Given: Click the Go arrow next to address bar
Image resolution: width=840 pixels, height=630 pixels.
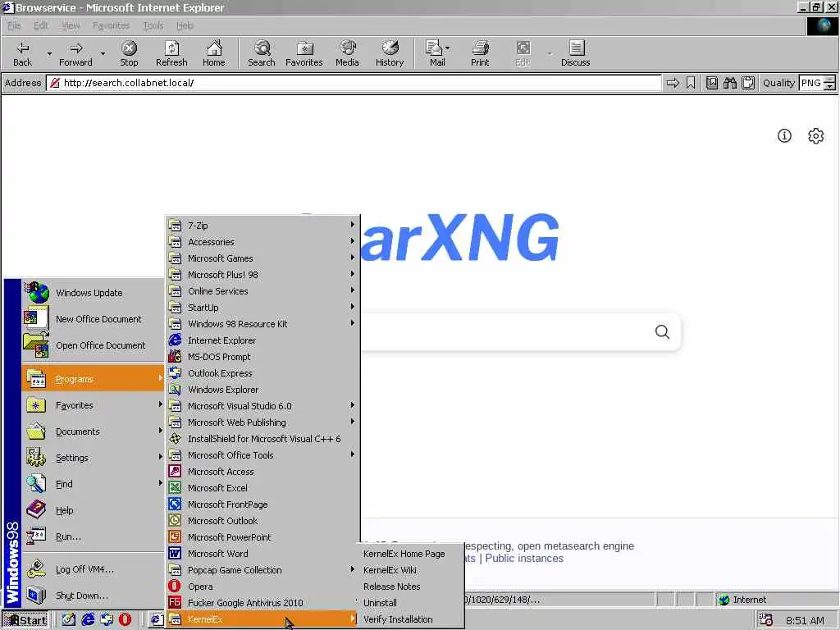Looking at the screenshot, I should coord(673,83).
